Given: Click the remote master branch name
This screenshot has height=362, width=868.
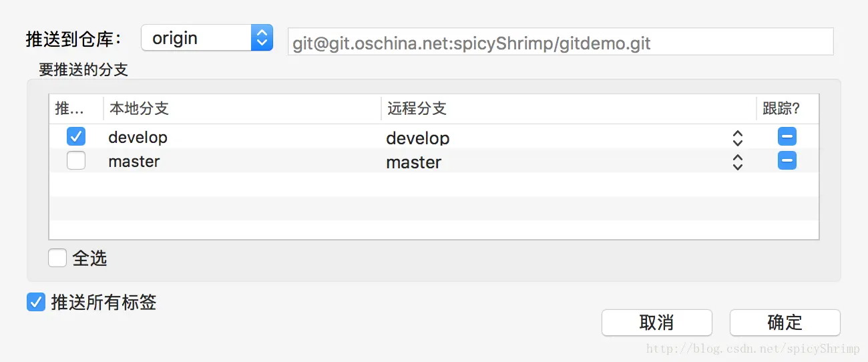Looking at the screenshot, I should (x=414, y=162).
